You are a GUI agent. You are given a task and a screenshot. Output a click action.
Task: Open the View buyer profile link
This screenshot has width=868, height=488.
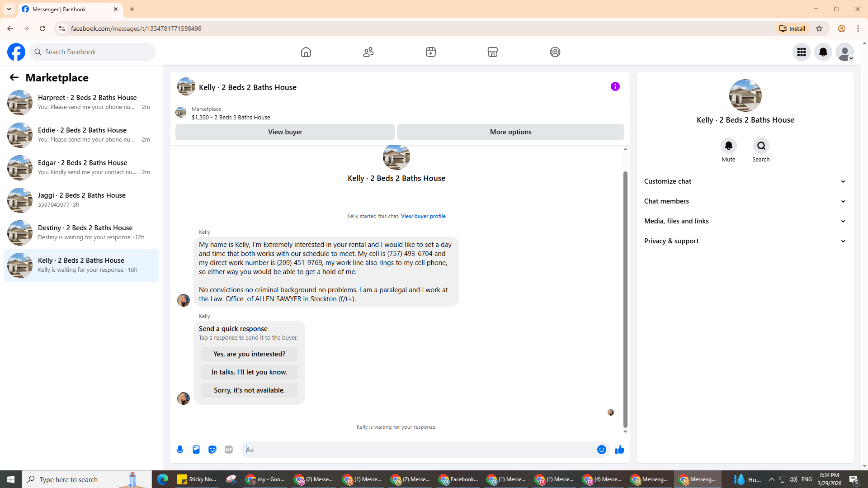(x=423, y=216)
